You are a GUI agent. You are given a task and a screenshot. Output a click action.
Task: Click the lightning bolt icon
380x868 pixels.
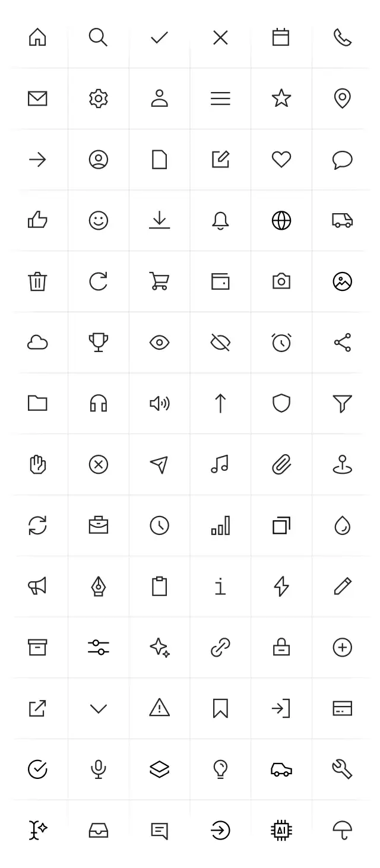coord(281,587)
